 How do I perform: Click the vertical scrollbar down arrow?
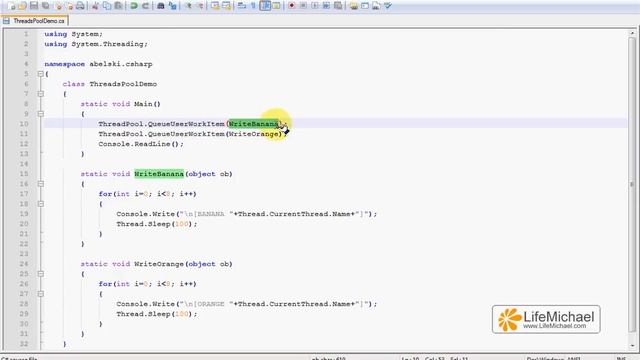[632, 345]
